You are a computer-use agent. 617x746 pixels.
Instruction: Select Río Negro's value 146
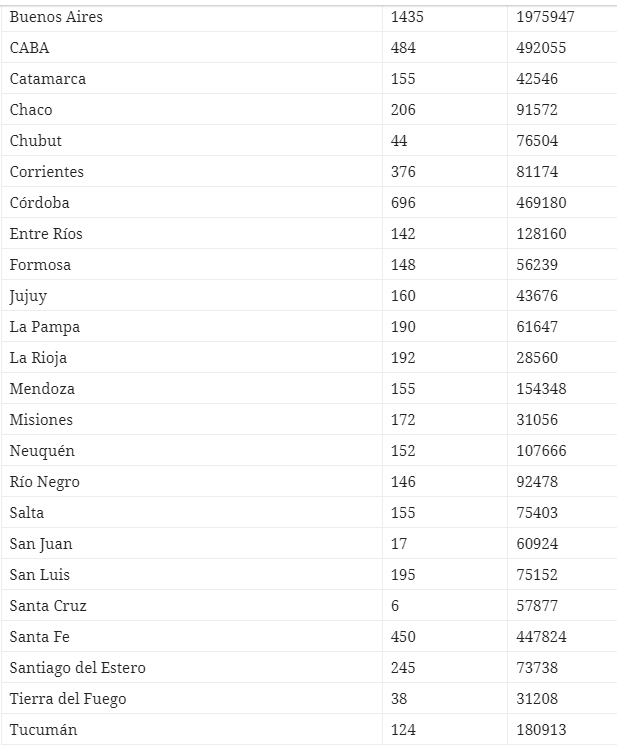pyautogui.click(x=403, y=482)
